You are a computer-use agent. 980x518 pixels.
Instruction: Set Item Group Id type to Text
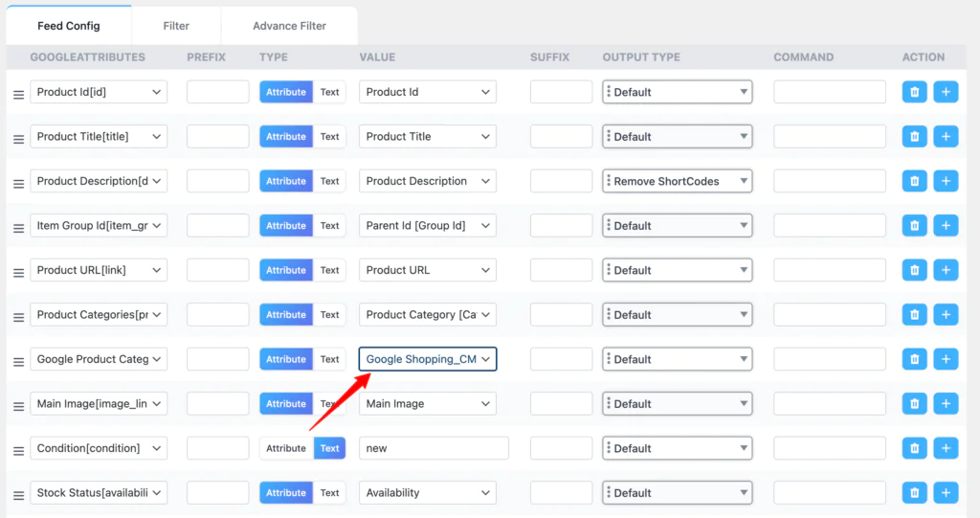(329, 225)
